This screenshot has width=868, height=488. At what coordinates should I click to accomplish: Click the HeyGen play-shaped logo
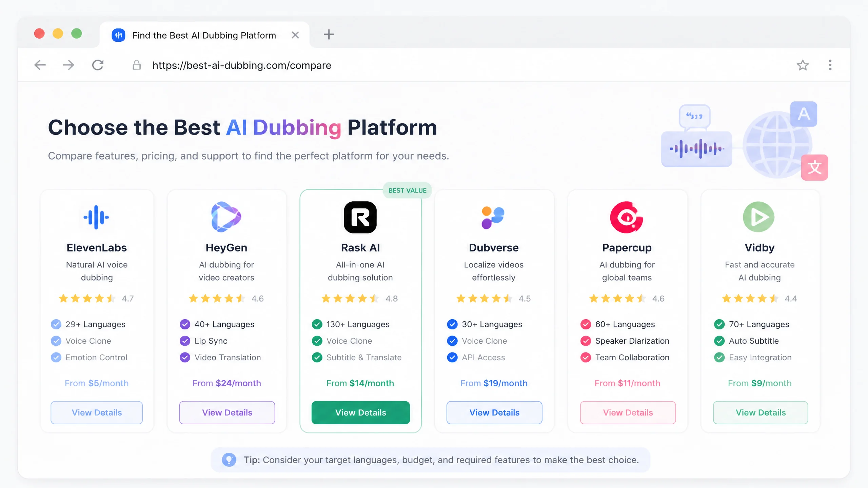[226, 217]
